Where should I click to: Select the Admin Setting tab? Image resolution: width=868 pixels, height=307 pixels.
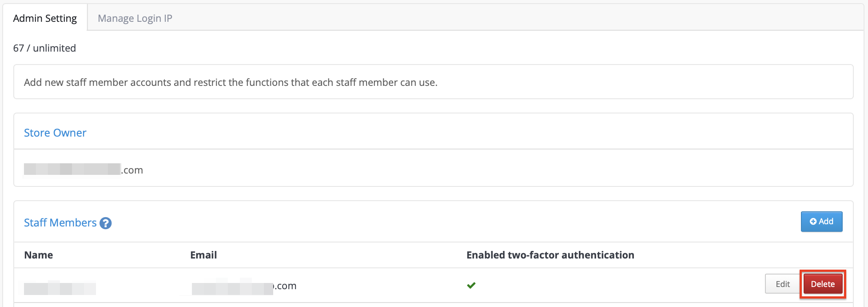point(45,18)
